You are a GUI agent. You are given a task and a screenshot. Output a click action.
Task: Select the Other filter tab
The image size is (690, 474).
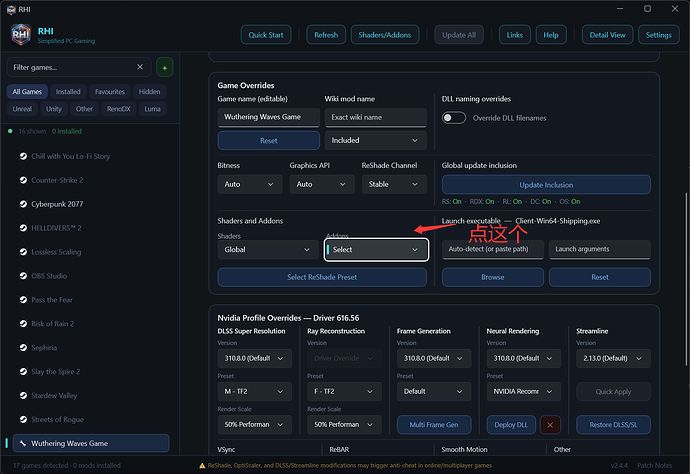[84, 109]
